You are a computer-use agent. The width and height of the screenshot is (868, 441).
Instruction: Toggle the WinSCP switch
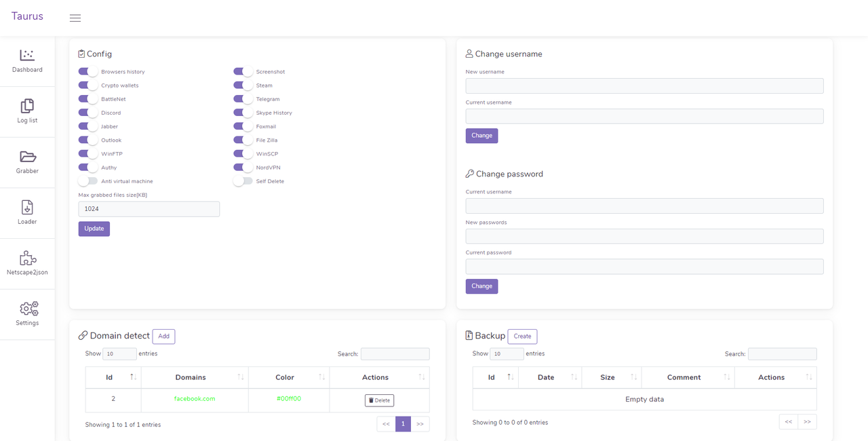pyautogui.click(x=243, y=154)
